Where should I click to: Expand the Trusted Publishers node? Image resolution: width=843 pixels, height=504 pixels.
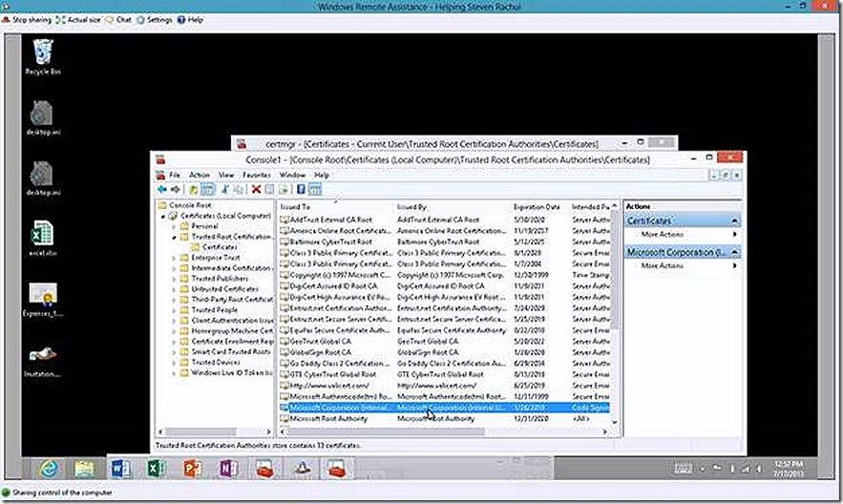[x=174, y=279]
